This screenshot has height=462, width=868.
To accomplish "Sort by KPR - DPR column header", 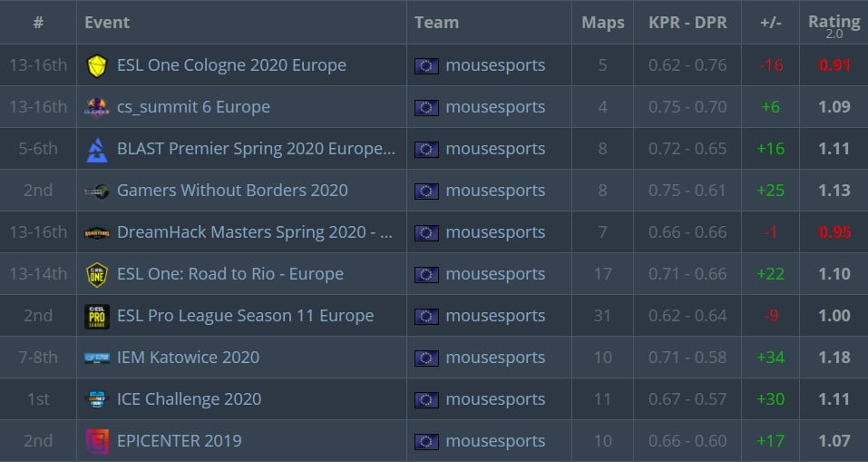I will coord(688,23).
